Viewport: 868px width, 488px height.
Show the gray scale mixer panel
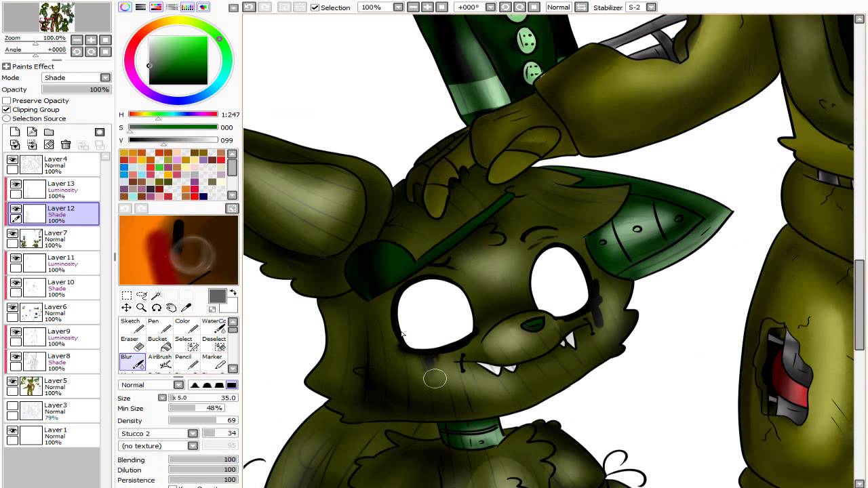point(172,7)
